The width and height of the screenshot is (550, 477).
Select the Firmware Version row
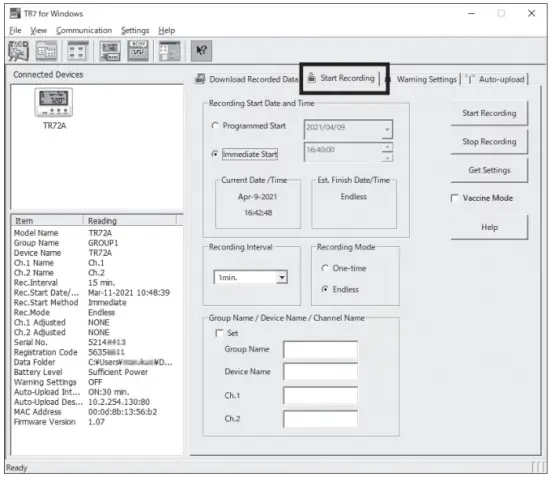(97, 422)
